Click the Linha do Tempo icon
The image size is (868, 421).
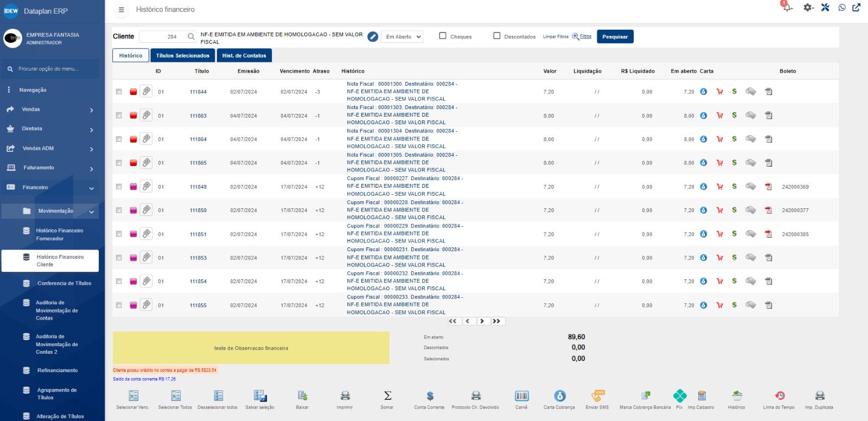click(779, 396)
